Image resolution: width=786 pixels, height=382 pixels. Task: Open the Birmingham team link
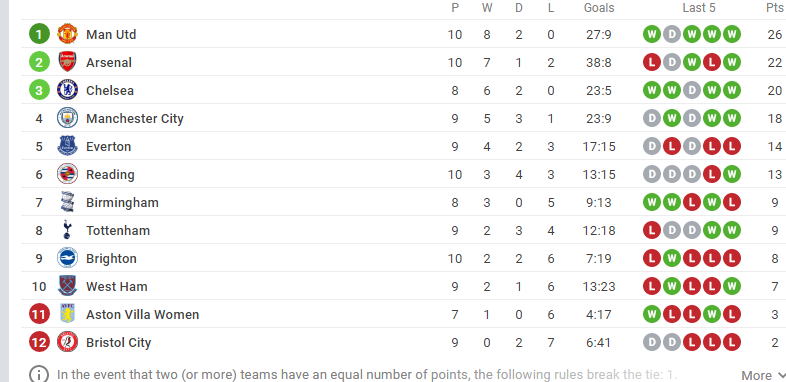click(122, 203)
